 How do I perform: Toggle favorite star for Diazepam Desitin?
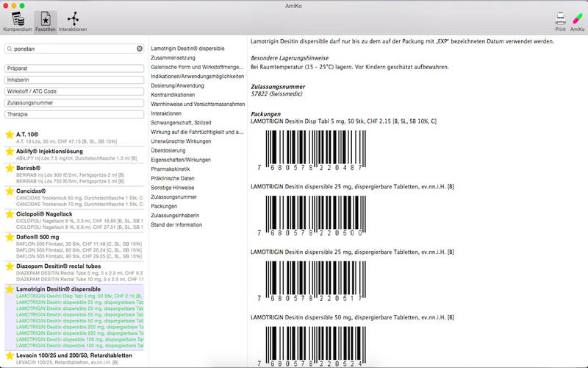pos(10,266)
